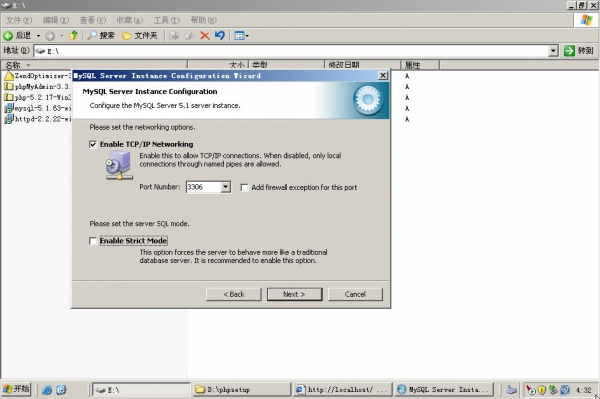Click the blue Undo arrow icon
The height and width of the screenshot is (399, 600).
[220, 36]
